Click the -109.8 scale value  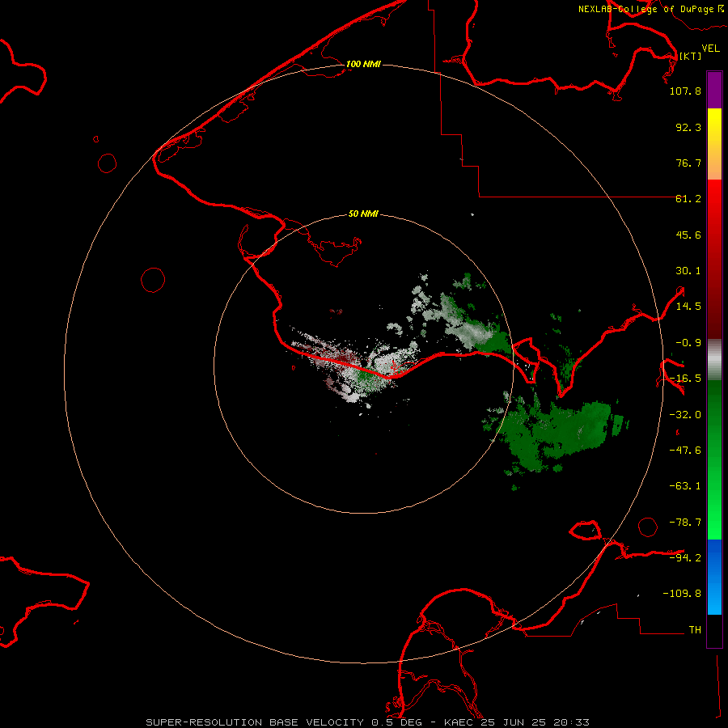(683, 594)
